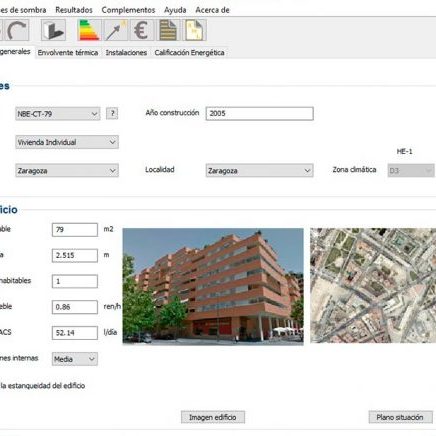Click the yellow document page icon

coord(194,30)
